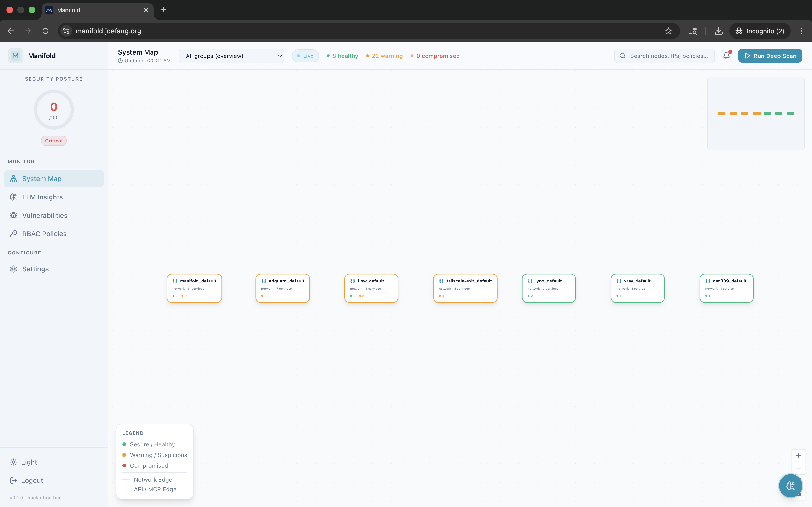Open the floating AI assistant button
The width and height of the screenshot is (812, 507).
coord(790,485)
